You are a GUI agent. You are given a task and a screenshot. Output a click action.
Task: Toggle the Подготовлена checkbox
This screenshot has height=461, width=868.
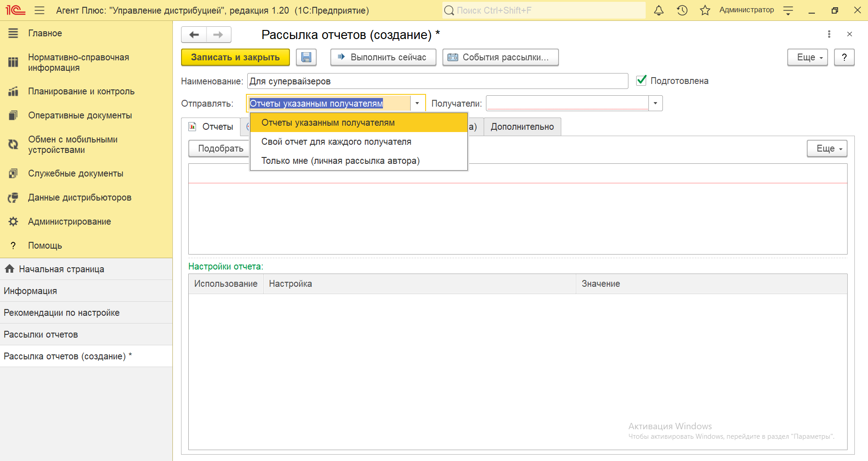[641, 80]
